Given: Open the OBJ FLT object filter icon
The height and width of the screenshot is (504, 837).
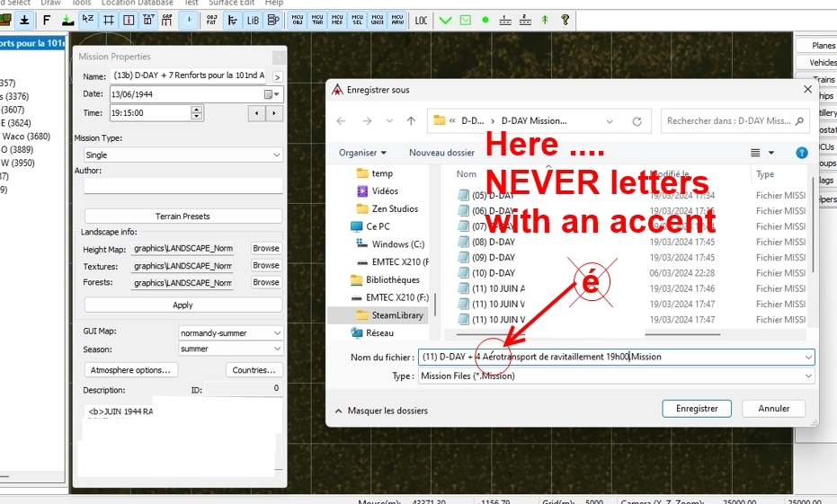Looking at the screenshot, I should pyautogui.click(x=211, y=21).
